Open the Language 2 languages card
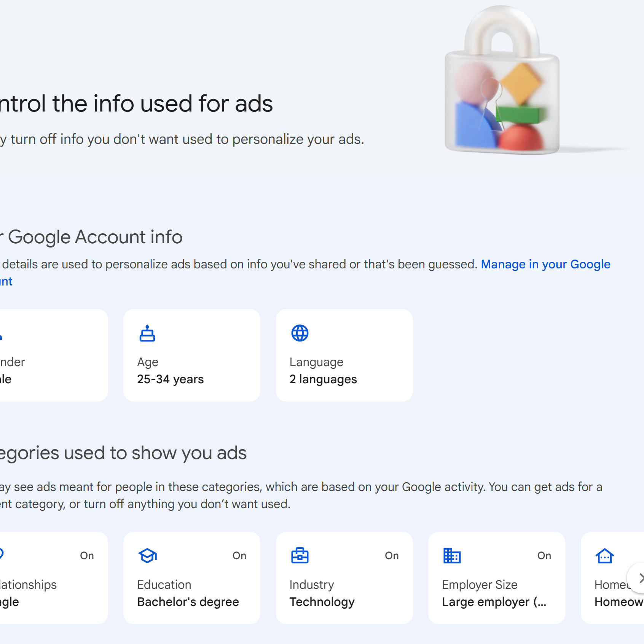Screen dimensions: 644x644 click(x=344, y=355)
